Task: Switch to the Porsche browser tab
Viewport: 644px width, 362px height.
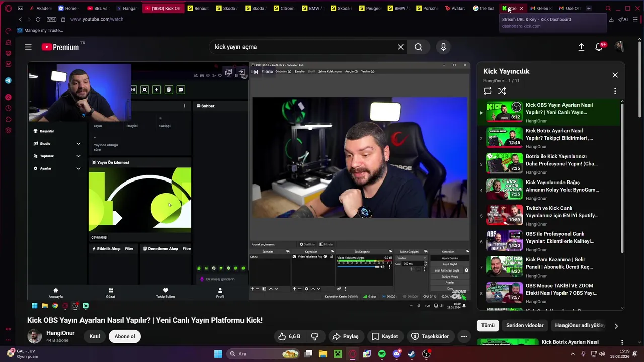Action: pyautogui.click(x=427, y=8)
